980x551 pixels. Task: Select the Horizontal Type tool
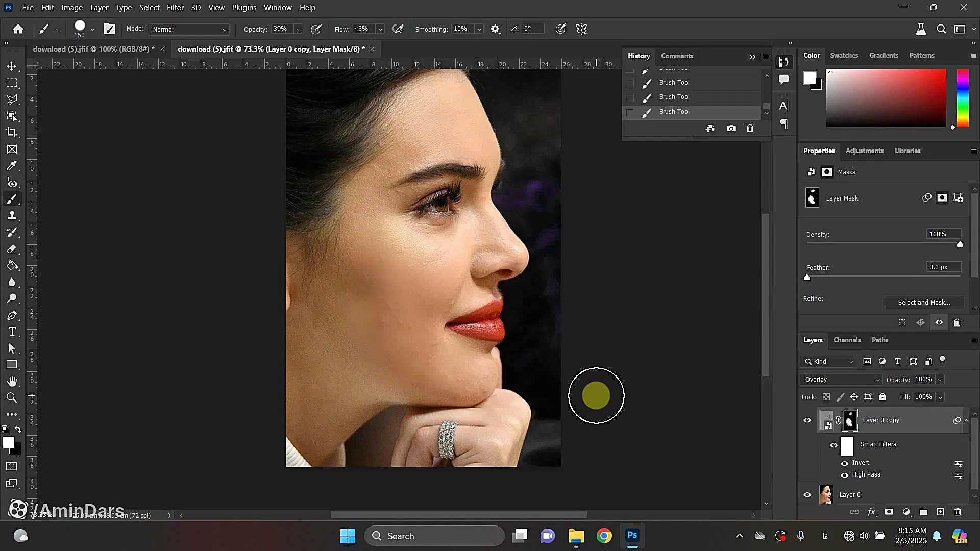[12, 332]
